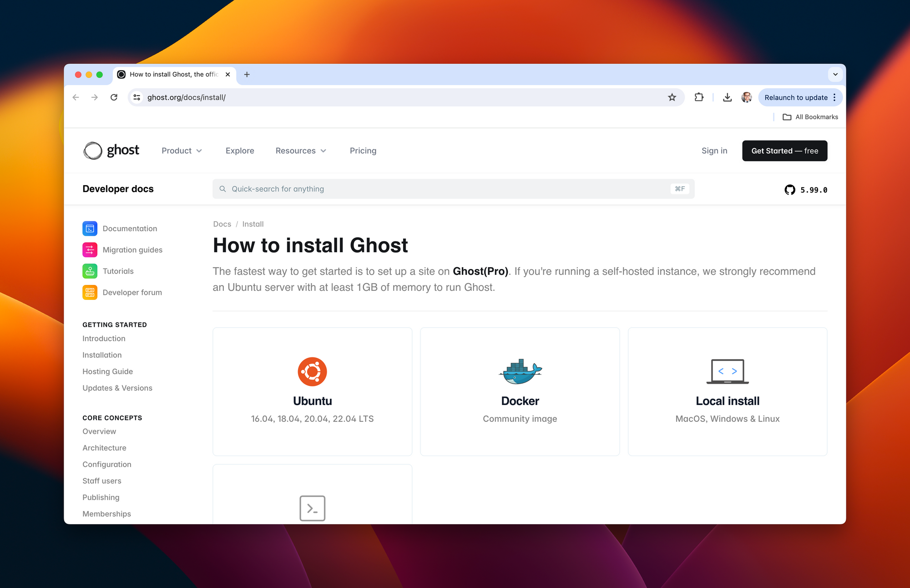Open the Documentation sidebar icon
The height and width of the screenshot is (588, 910).
(x=90, y=228)
